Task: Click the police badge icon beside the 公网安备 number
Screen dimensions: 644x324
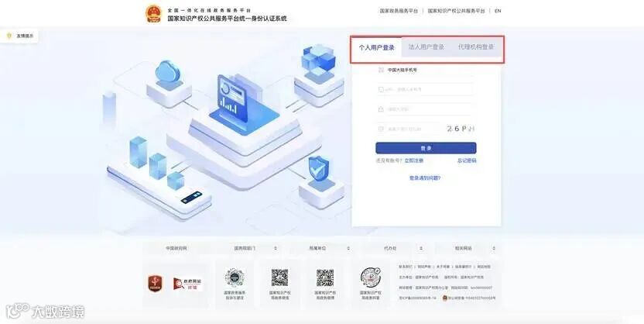Action: (445, 298)
